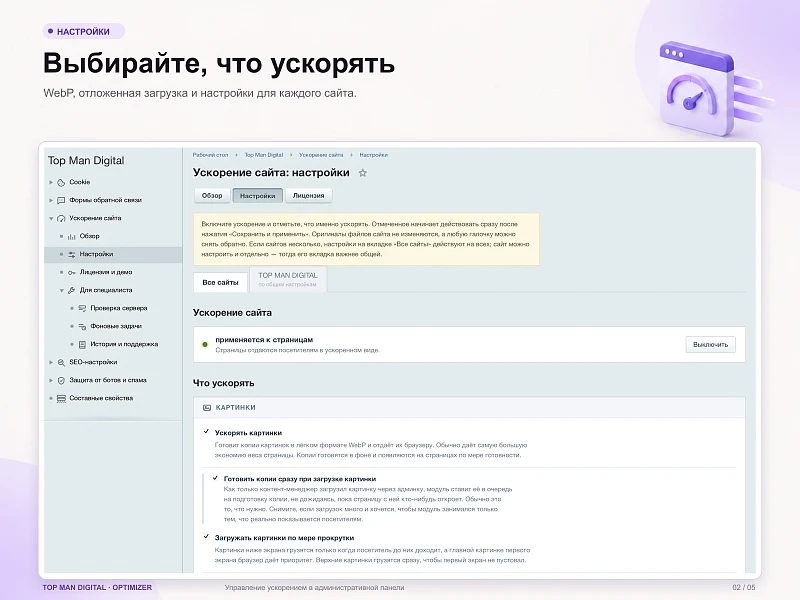
Task: Expand Защита от ботов и спама arrow
Action: pos(51,380)
